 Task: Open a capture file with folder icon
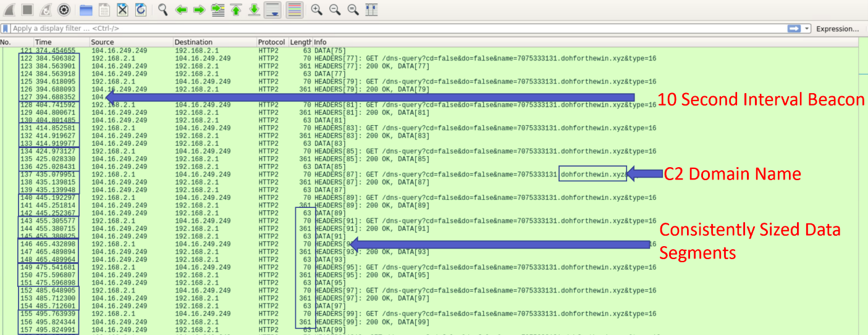coord(86,9)
